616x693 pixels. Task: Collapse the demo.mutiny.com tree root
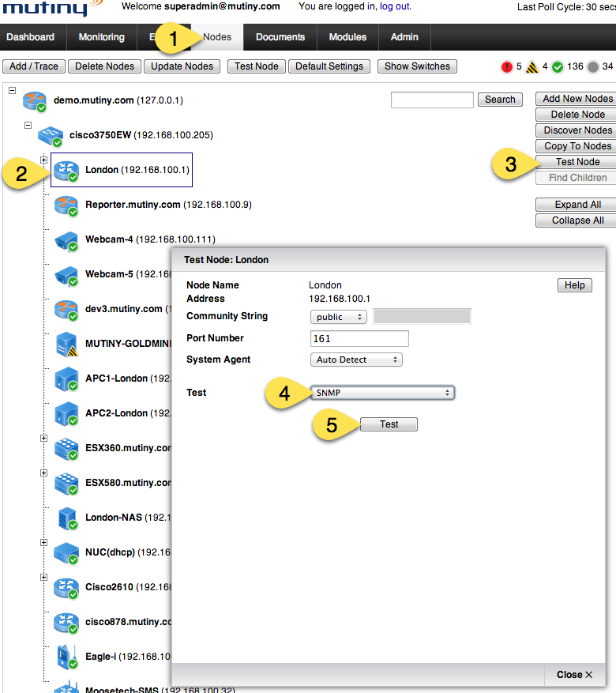tap(12, 90)
